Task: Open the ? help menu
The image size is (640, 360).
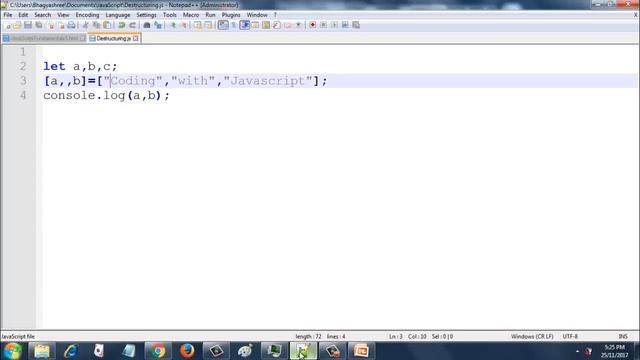Action: tap(275, 15)
